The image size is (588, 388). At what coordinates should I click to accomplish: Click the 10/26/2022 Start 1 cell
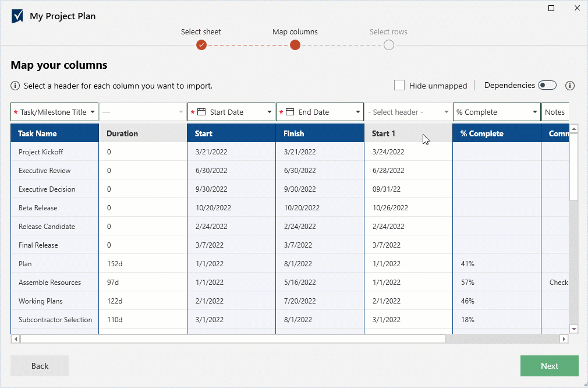coord(408,208)
